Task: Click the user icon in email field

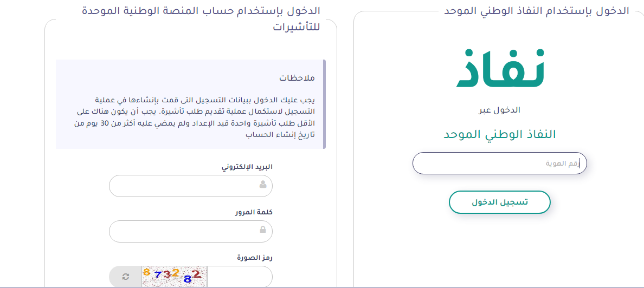Action: 263,185
